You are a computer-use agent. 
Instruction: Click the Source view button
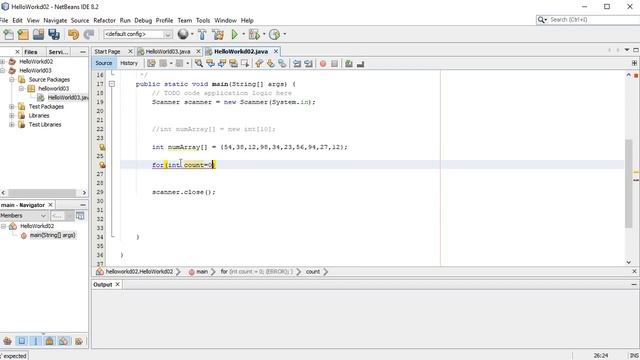pos(104,63)
